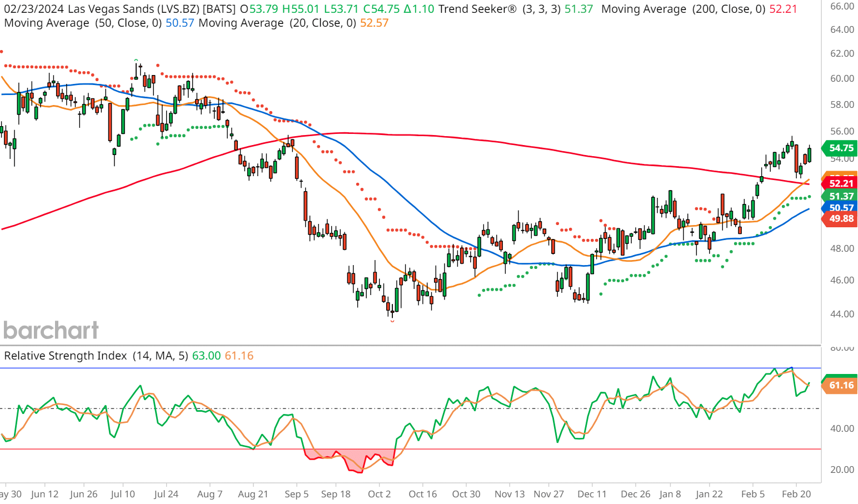Click the Moving Average (50, Close, 0) label
The height and width of the screenshot is (504, 858).
click(83, 23)
